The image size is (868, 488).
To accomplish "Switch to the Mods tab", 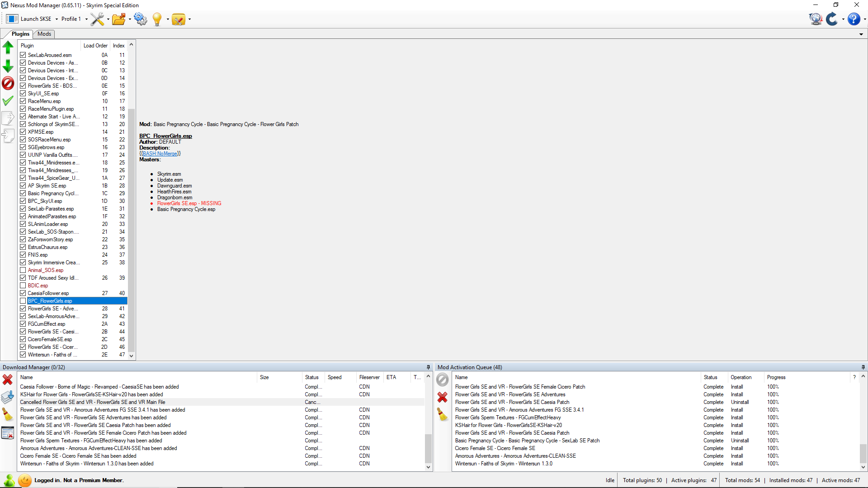I will pyautogui.click(x=44, y=34).
